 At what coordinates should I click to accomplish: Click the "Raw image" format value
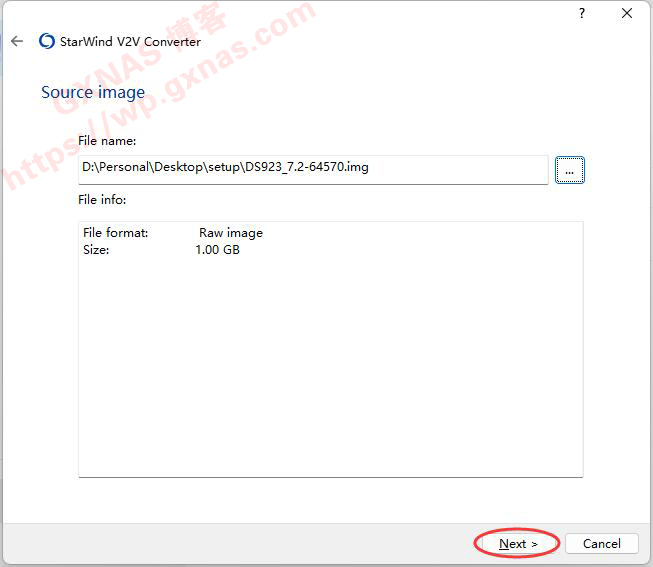231,233
